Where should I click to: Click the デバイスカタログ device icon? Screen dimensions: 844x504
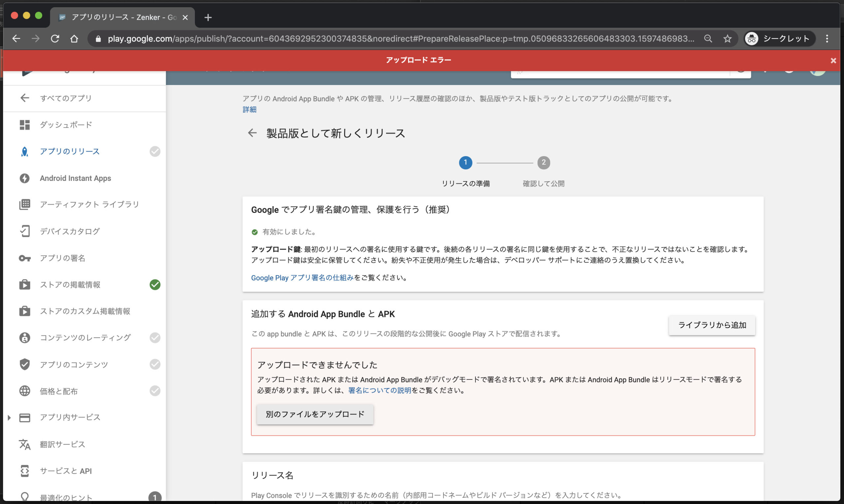[24, 231]
